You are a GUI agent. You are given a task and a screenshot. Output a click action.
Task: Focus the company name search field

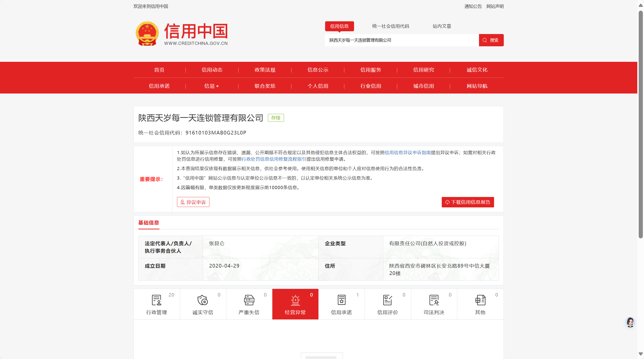(402, 40)
